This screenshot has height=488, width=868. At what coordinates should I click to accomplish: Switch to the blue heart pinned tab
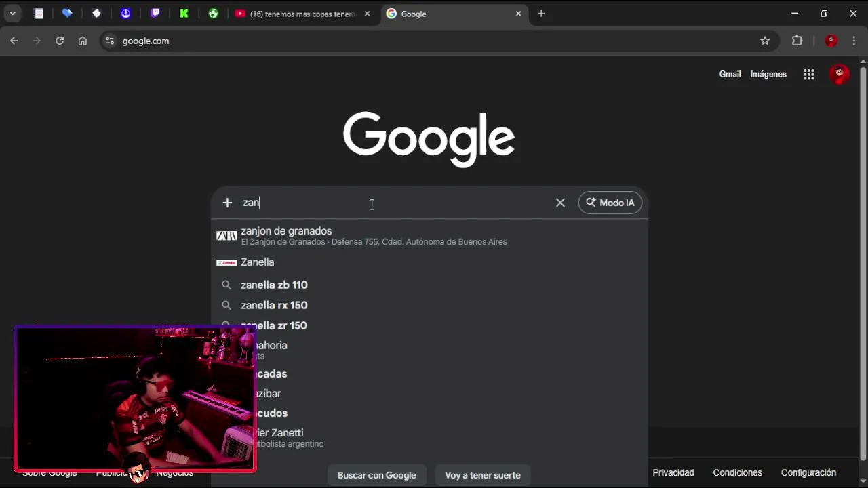(67, 14)
